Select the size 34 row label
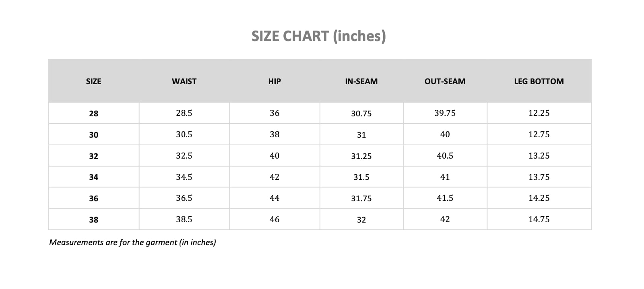The height and width of the screenshot is (289, 644). (x=93, y=177)
